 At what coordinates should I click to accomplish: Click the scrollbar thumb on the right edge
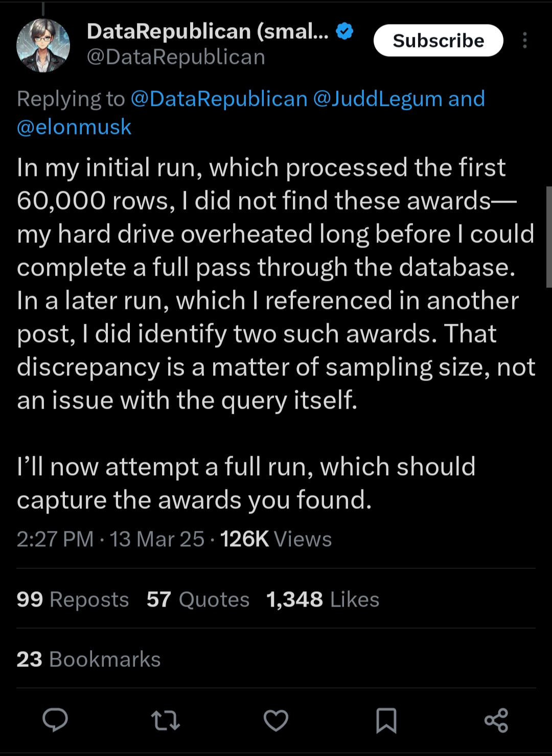point(549,236)
